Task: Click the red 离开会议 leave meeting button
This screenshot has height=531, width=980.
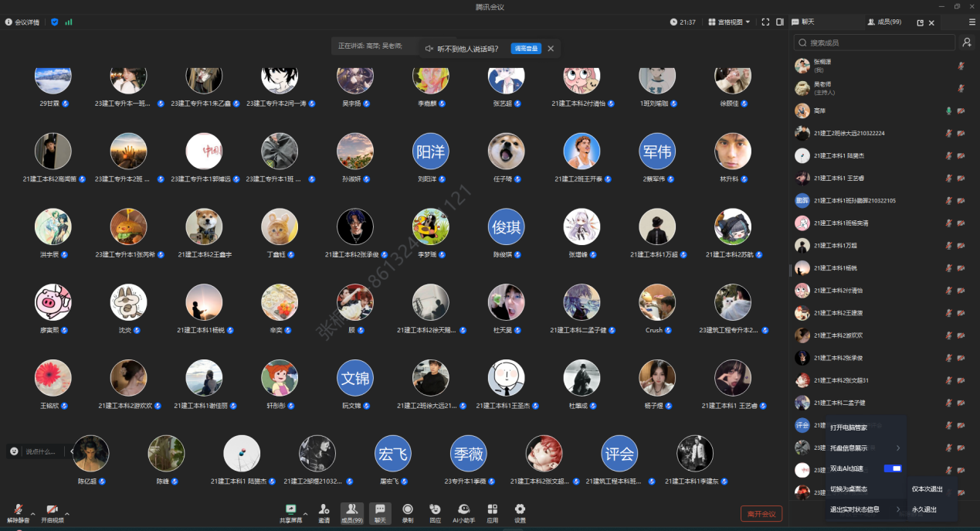Action: (x=761, y=514)
